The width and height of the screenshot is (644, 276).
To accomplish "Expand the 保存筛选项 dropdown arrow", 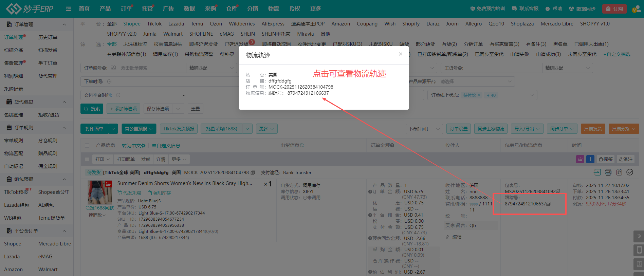I will point(178,109).
